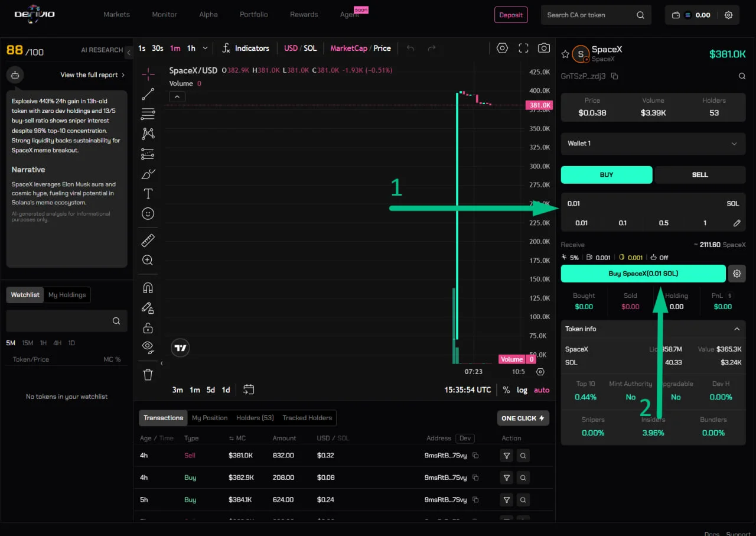
Task: Select the crosshair cursor drawing tool
Action: 148,73
